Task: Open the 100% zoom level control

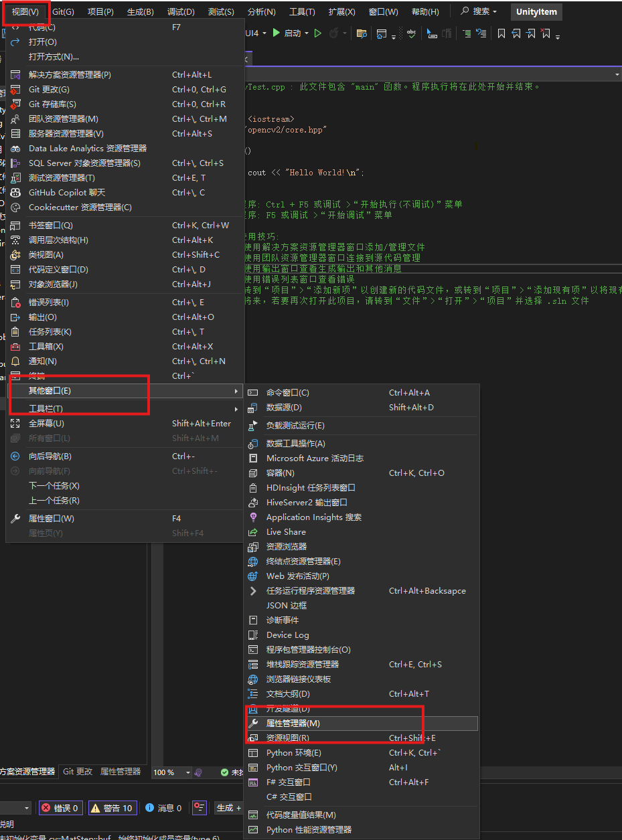Action: pos(171,771)
